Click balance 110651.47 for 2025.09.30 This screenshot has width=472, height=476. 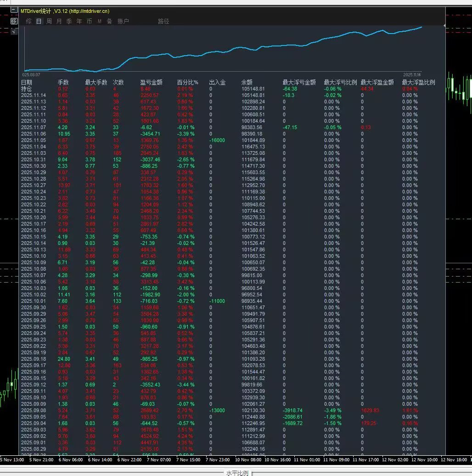tap(253, 307)
